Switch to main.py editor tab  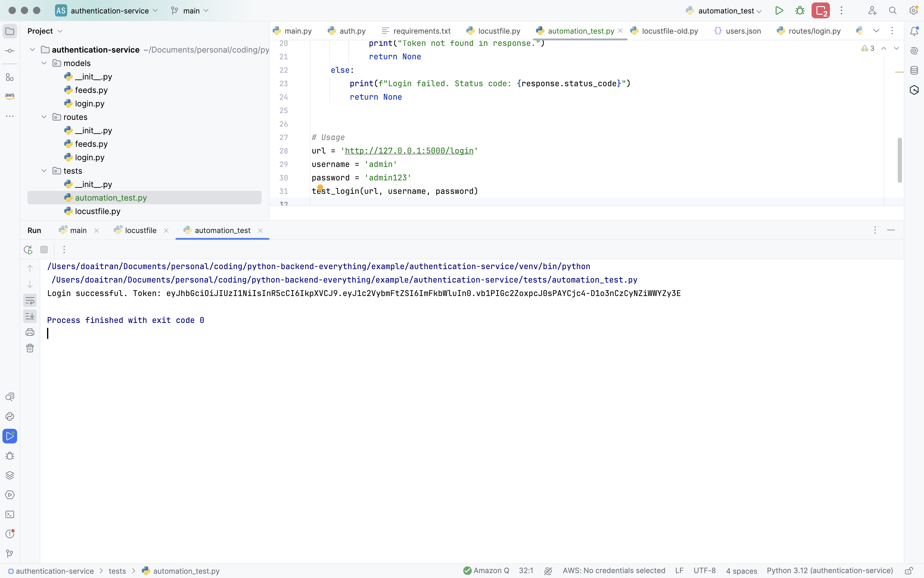tap(292, 31)
